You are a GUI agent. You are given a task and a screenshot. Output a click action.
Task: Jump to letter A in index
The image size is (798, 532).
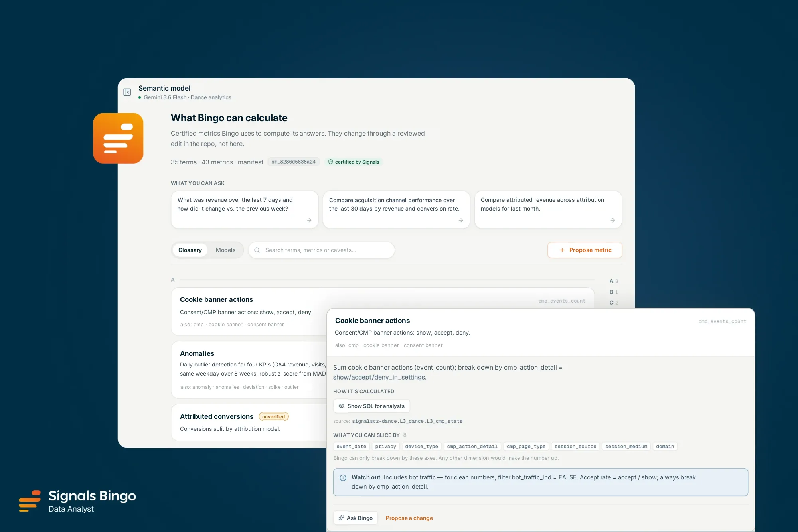614,281
